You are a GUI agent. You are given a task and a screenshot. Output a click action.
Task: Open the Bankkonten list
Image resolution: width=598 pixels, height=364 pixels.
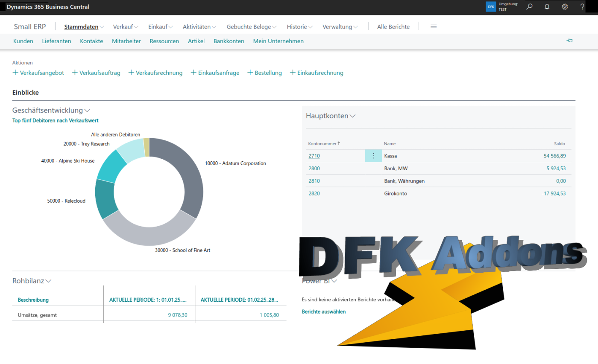click(x=229, y=41)
